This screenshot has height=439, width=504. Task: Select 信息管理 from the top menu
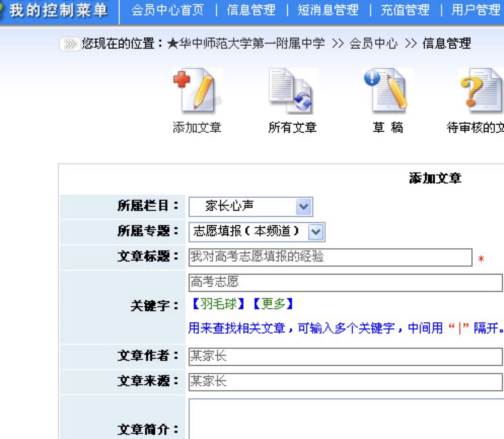[x=251, y=10]
